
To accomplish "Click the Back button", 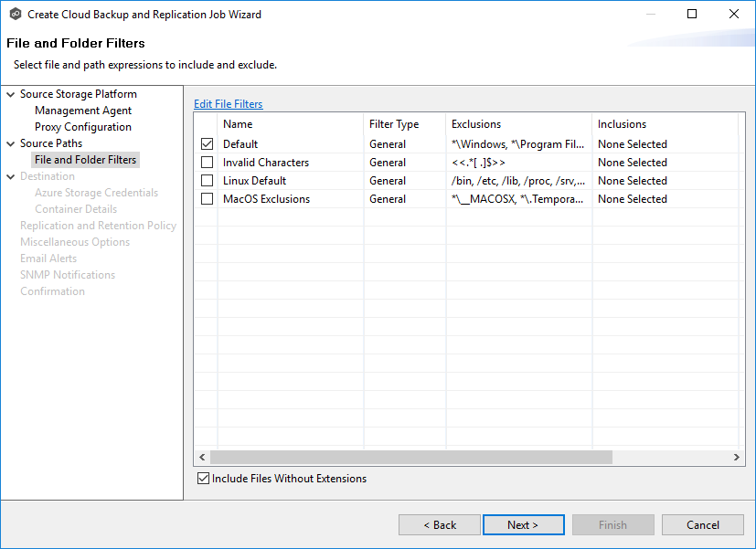I will 439,524.
